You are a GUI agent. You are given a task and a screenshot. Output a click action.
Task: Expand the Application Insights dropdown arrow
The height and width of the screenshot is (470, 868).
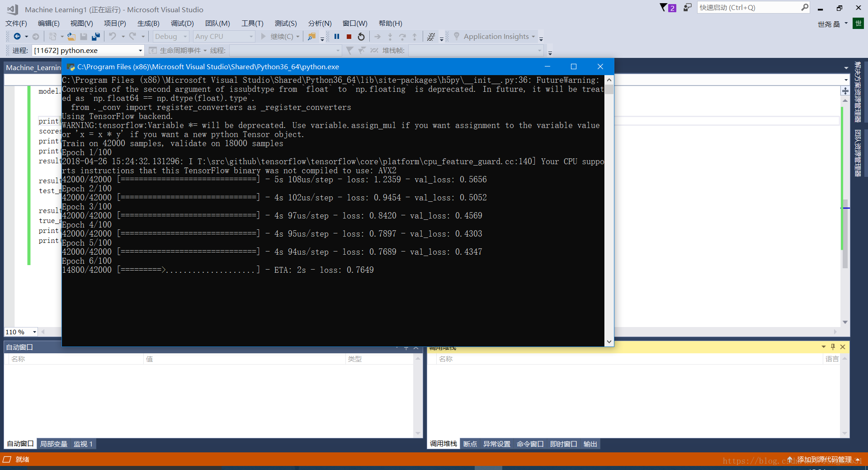533,37
